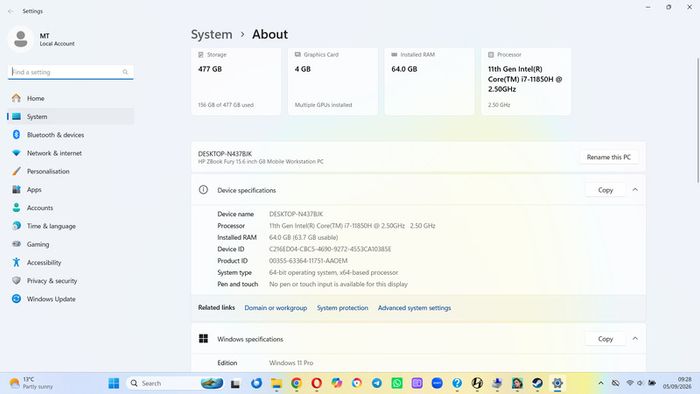Click the taskbar Search box
The width and height of the screenshot is (700, 394).
pos(175,383)
